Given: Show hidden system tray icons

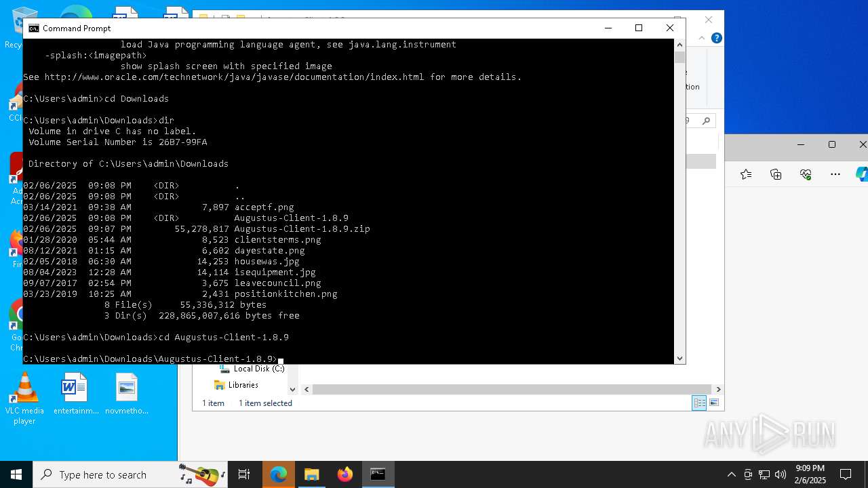Looking at the screenshot, I should click(x=731, y=474).
